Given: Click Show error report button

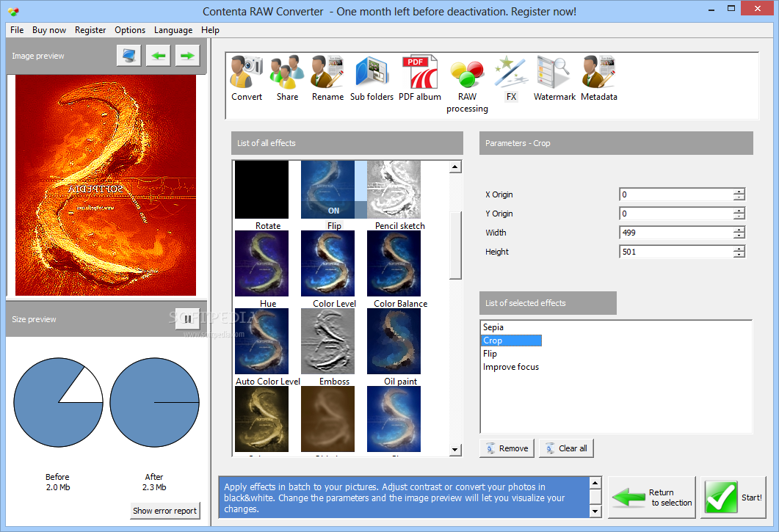Looking at the screenshot, I should [x=165, y=511].
